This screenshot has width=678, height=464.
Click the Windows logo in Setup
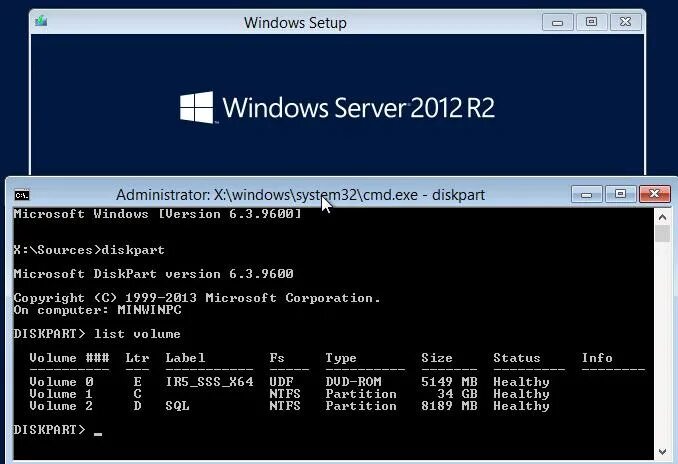click(x=197, y=107)
